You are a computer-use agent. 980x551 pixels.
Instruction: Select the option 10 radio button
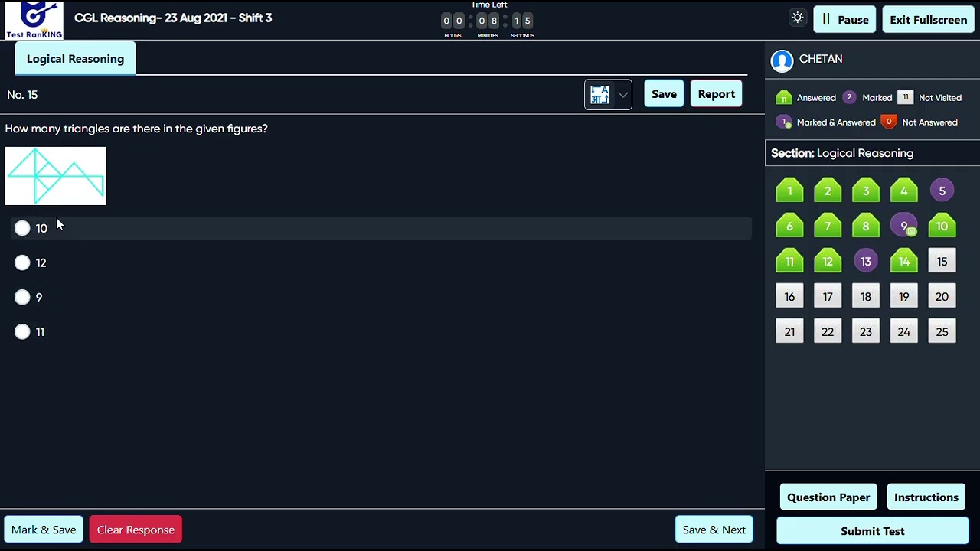[x=22, y=228]
